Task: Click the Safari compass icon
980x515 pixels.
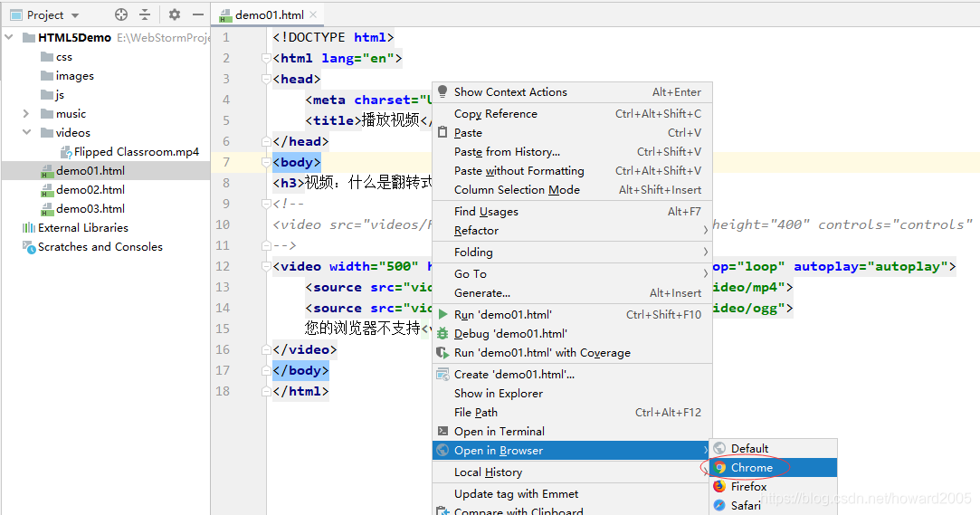Action: coord(719,505)
